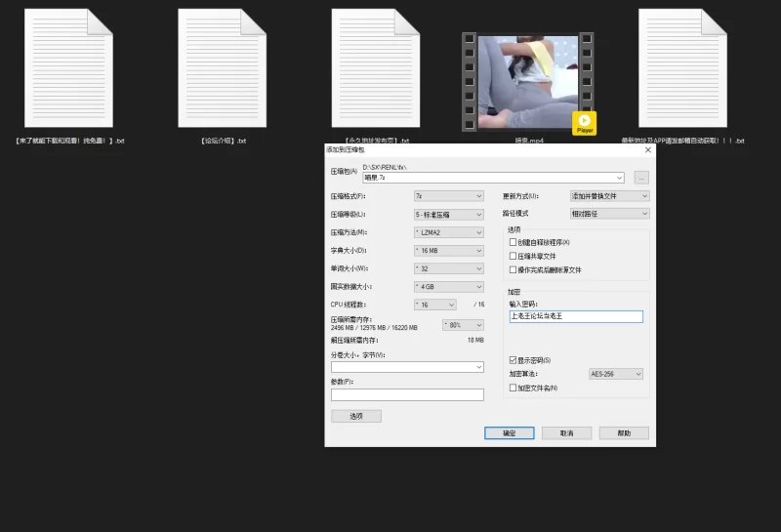Close the add to archive dialog
Image resolution: width=781 pixels, height=532 pixels.
pyautogui.click(x=648, y=150)
